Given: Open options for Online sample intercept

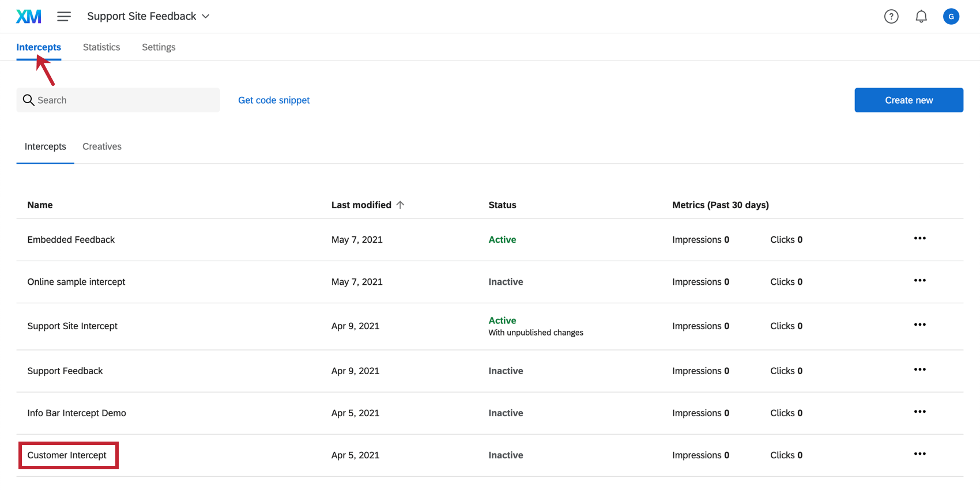Looking at the screenshot, I should point(919,281).
